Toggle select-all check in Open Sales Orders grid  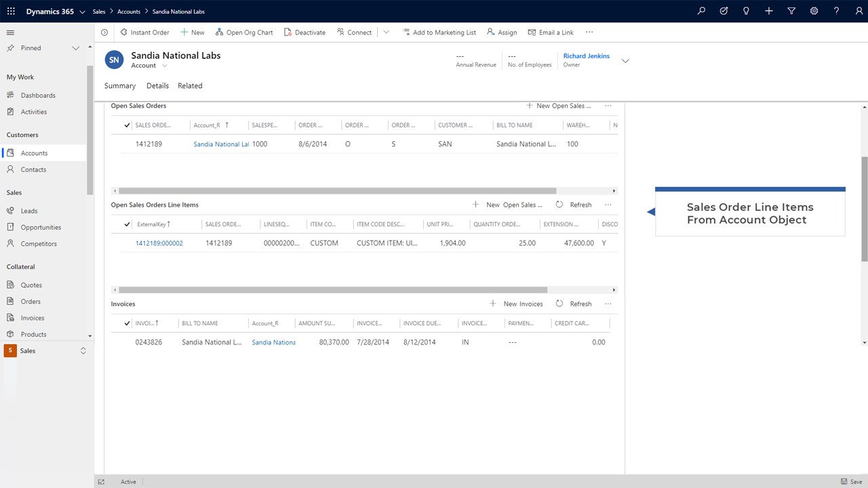point(127,125)
